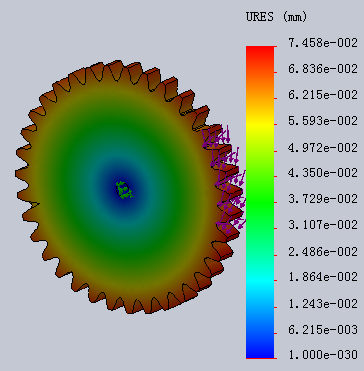Select the purple force arrows on gear teeth

click(224, 179)
